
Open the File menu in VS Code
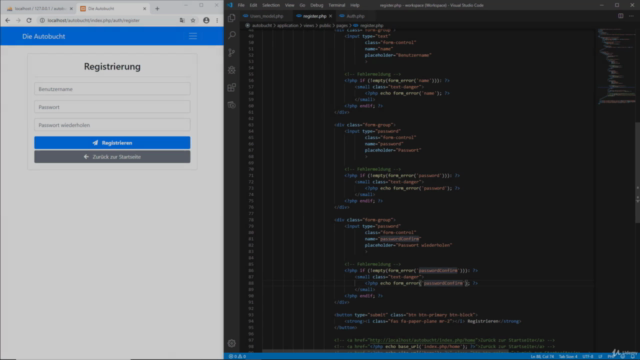point(241,5)
